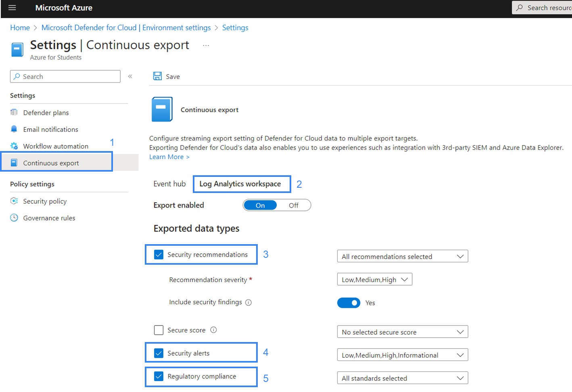Screen dimensions: 572x392
Task: Click info icon beside Include security findings
Action: [248, 303]
